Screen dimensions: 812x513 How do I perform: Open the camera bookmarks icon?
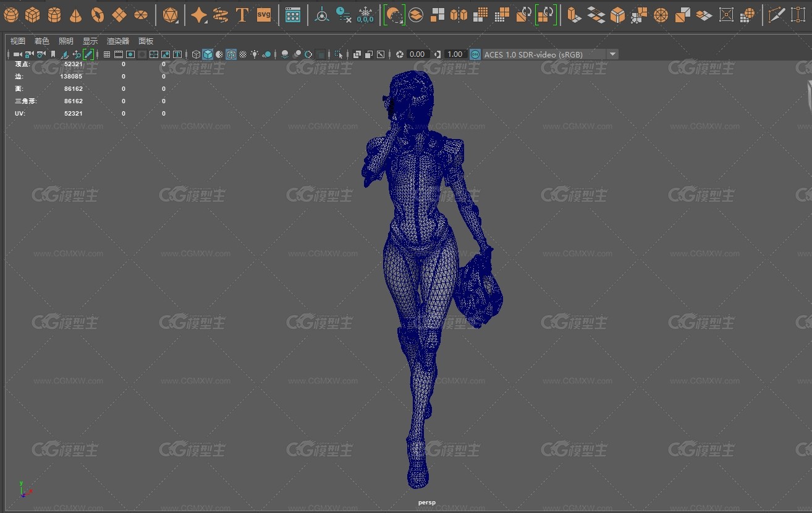(53, 54)
